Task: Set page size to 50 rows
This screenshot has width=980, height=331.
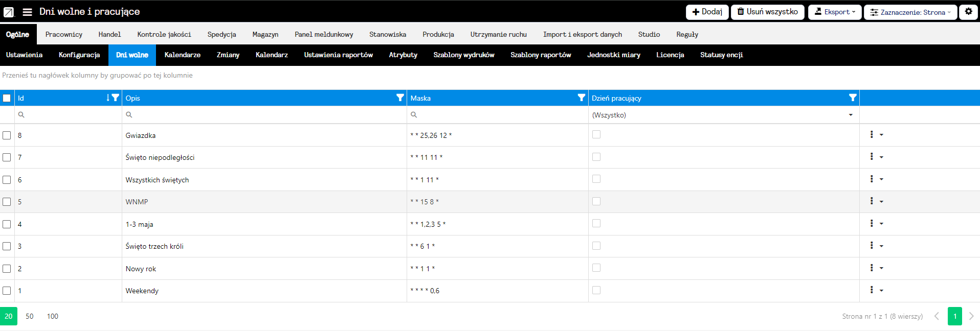Action: [30, 316]
